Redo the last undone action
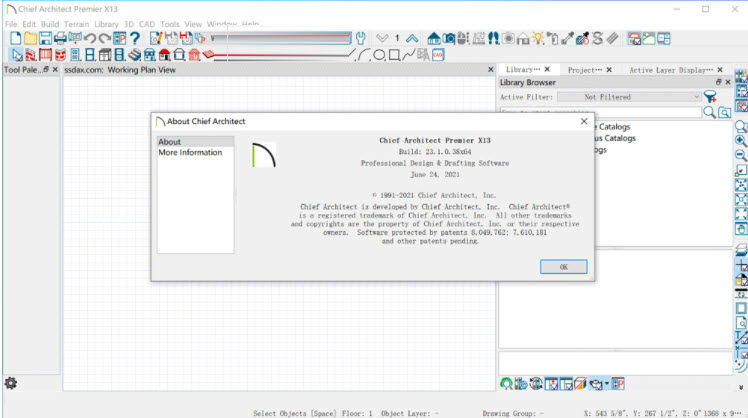This screenshot has width=748, height=418. point(104,38)
